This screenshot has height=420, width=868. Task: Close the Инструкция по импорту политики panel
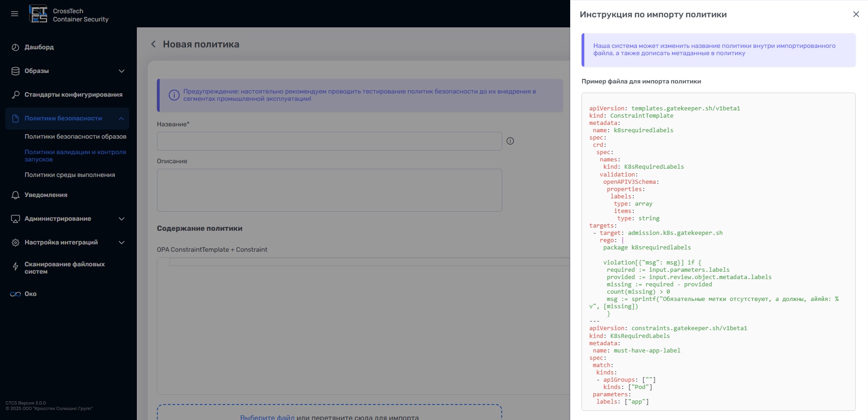pos(856,14)
